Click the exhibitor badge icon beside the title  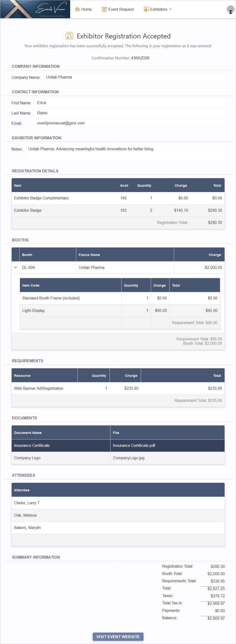(69, 36)
